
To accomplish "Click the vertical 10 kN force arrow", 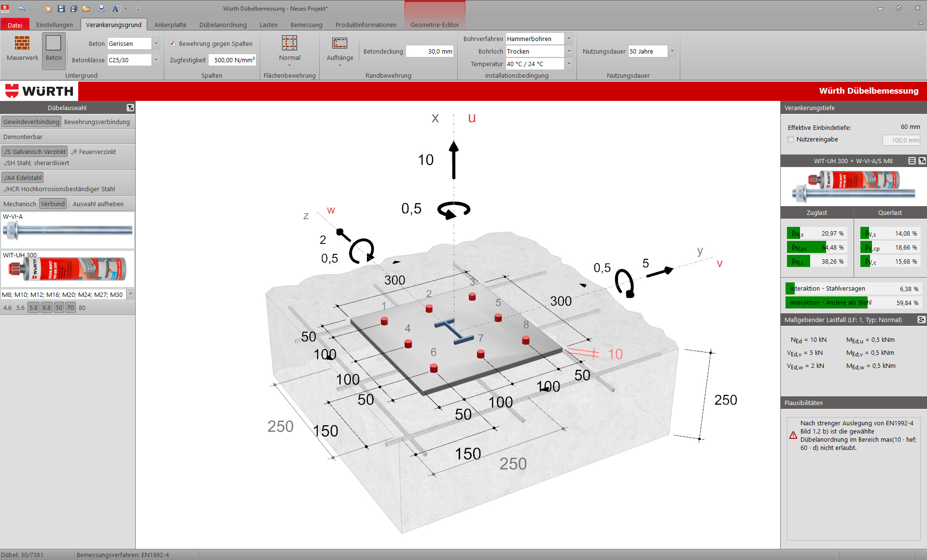I will pyautogui.click(x=454, y=160).
